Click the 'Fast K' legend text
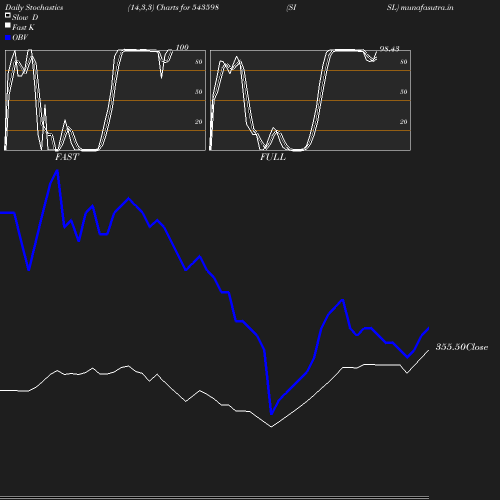This screenshot has height=500, width=500. pyautogui.click(x=23, y=27)
